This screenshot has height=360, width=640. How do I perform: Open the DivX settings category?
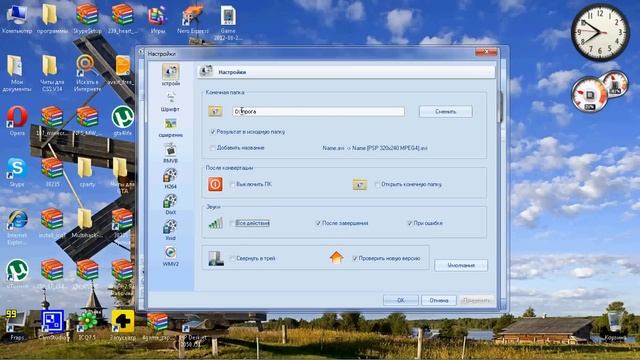point(171,204)
